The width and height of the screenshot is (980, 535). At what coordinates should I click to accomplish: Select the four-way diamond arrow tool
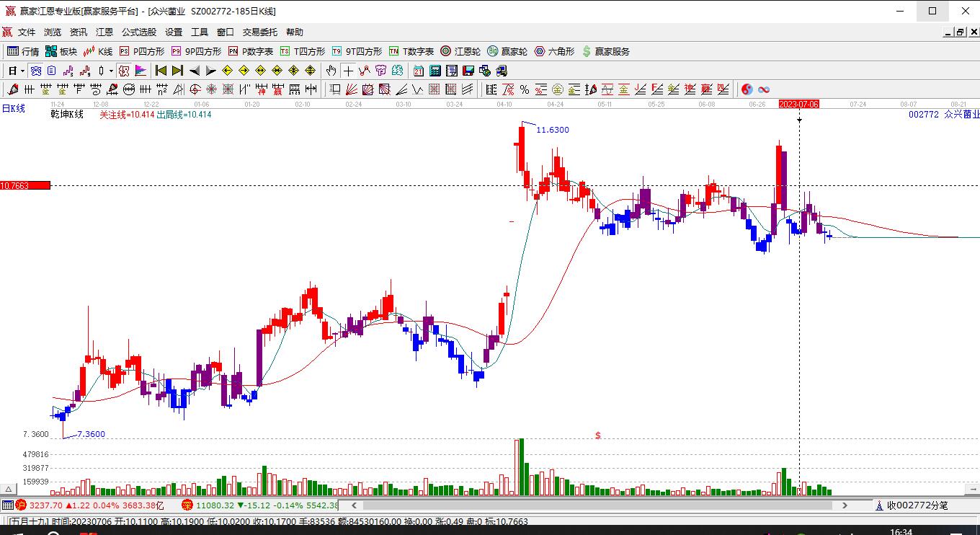[x=310, y=71]
